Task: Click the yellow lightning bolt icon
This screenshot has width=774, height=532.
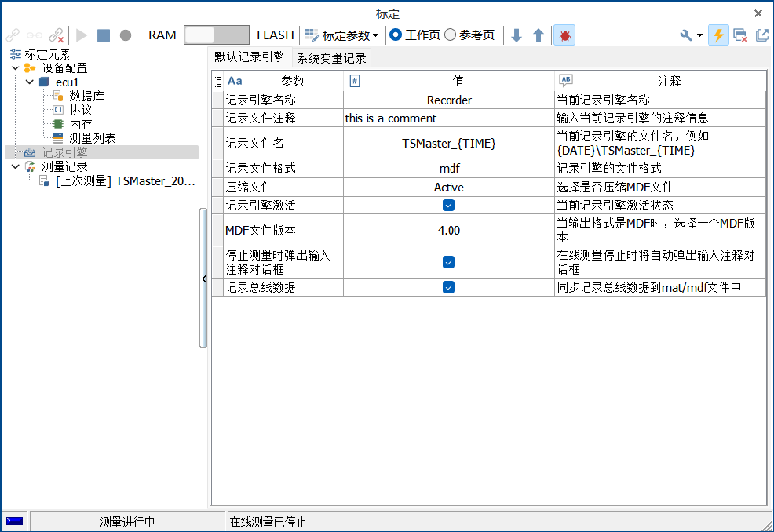Action: tap(717, 35)
